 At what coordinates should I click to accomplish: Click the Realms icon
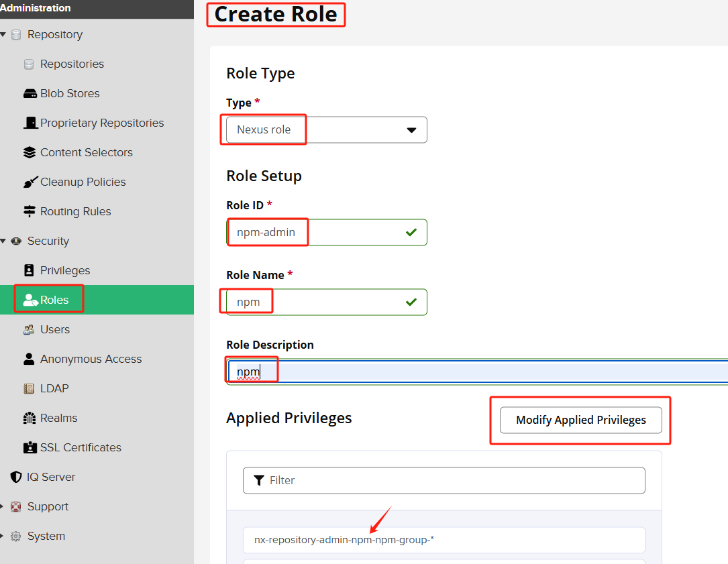pyautogui.click(x=30, y=418)
